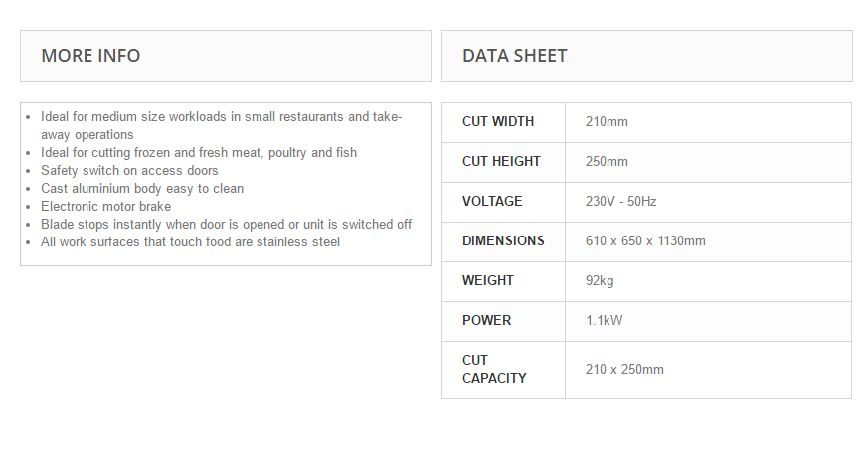Click the CUT WIDTH row label
This screenshot has width=868, height=475.
(498, 122)
